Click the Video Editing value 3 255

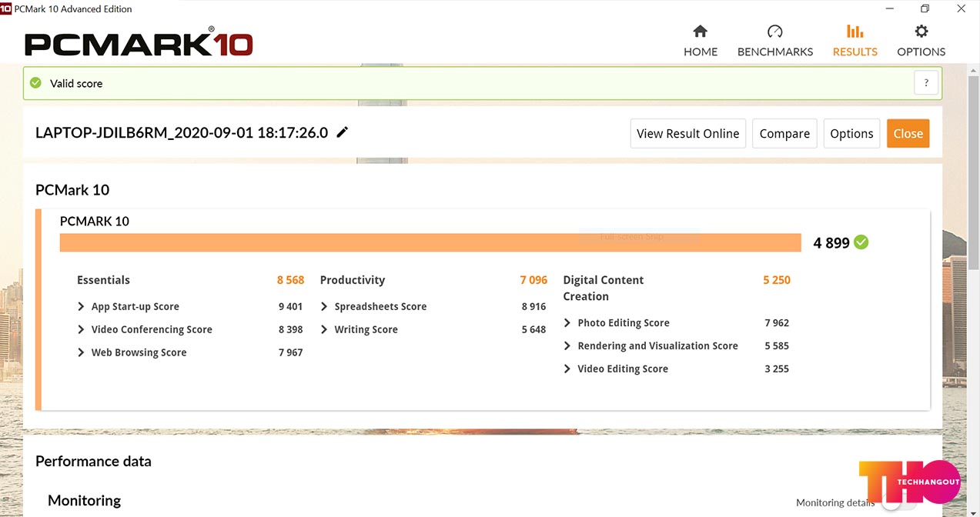click(x=777, y=369)
